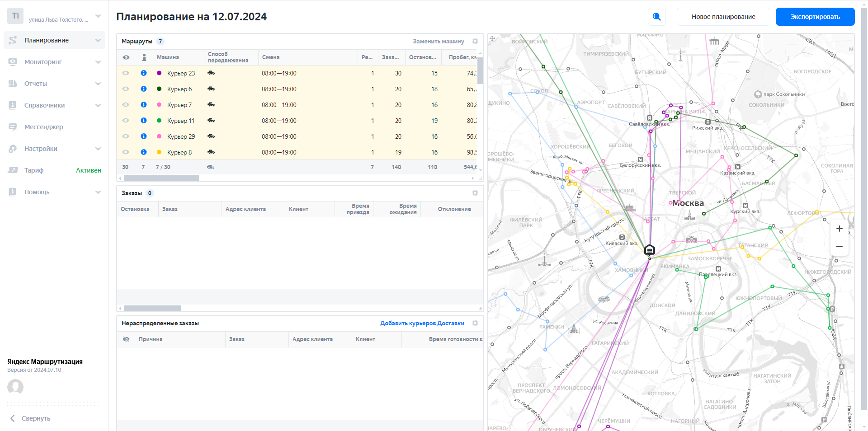Viewport: 868px width, 431px height.
Task: Open settings gear in Маршруты panel
Action: pyautogui.click(x=475, y=41)
